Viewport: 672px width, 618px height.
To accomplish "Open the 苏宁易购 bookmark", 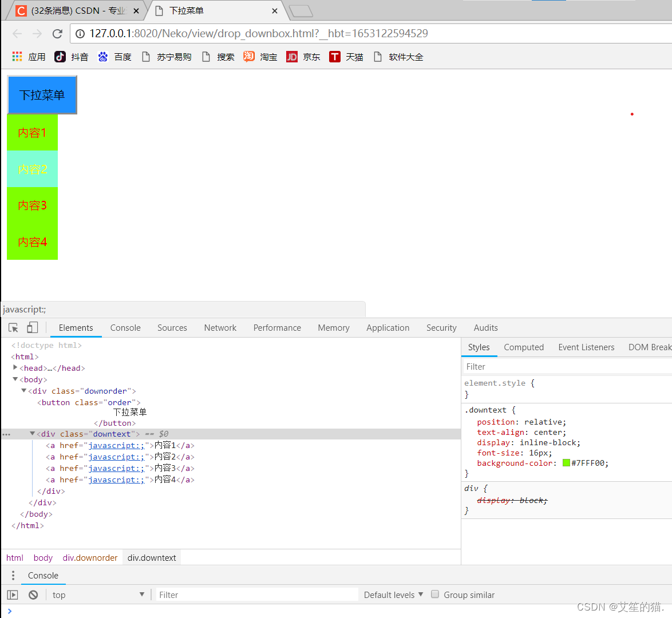I will (x=167, y=57).
